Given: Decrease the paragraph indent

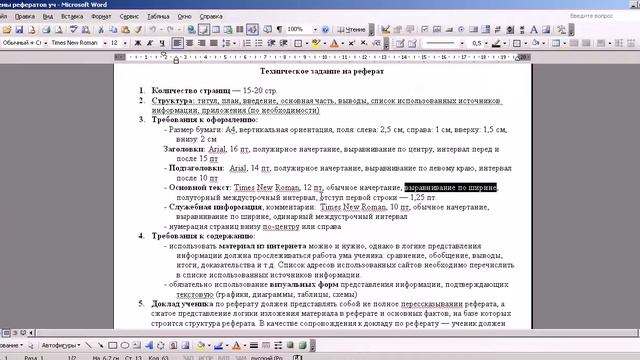Looking at the screenshot, I should tap(271, 43).
